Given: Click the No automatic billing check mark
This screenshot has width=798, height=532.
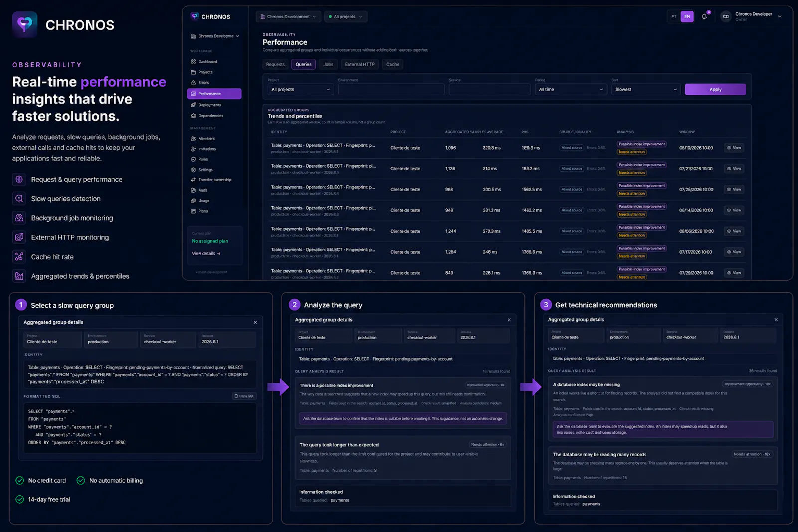Looking at the screenshot, I should (x=81, y=481).
